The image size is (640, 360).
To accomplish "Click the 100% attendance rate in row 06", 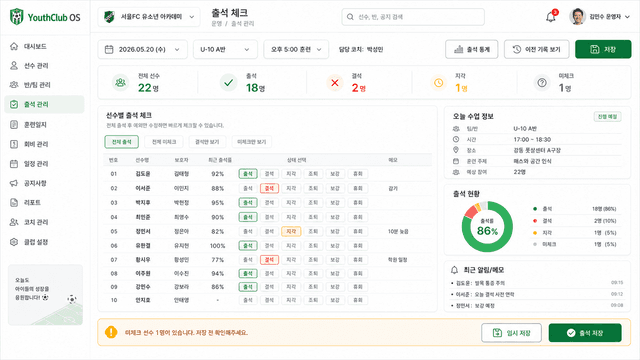I will [218, 246].
